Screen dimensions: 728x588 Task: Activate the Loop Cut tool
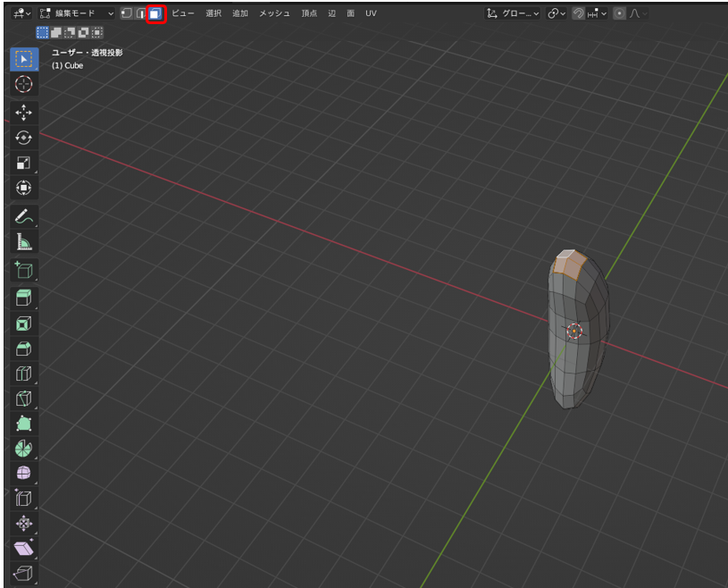click(24, 374)
